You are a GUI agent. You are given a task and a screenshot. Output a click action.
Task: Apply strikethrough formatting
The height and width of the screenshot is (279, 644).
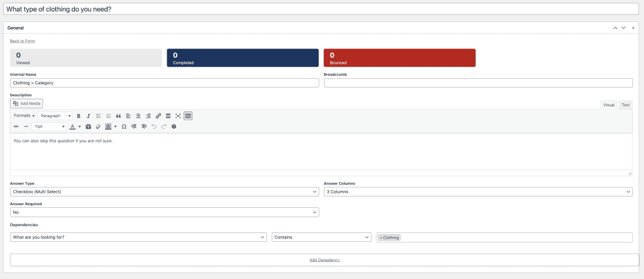(x=16, y=127)
